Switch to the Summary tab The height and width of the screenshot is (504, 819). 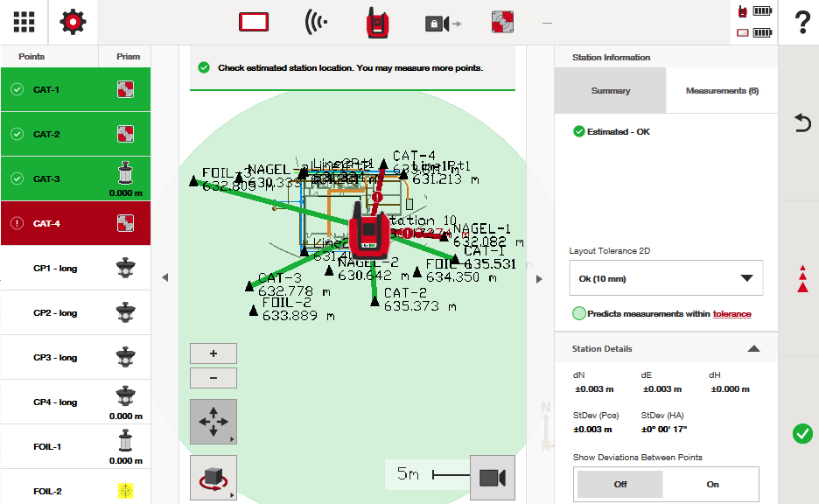tap(610, 90)
